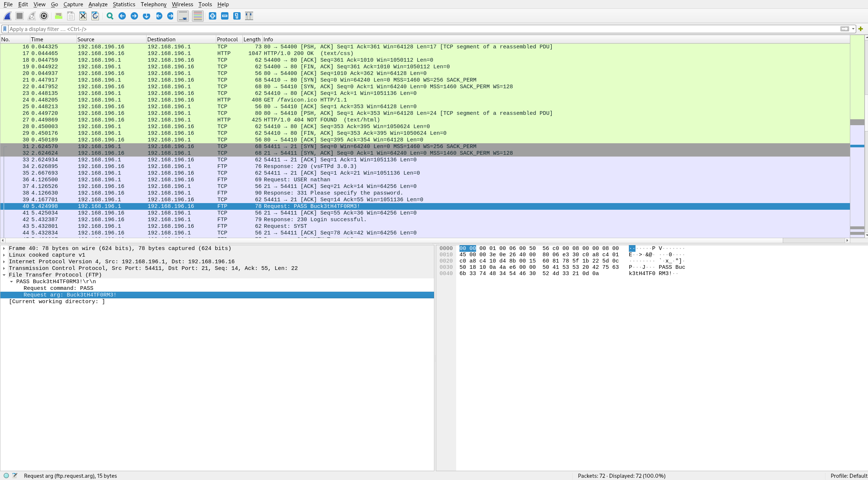Screen dimensions: 868x480
Task: Open the Telephony menu
Action: pos(154,4)
